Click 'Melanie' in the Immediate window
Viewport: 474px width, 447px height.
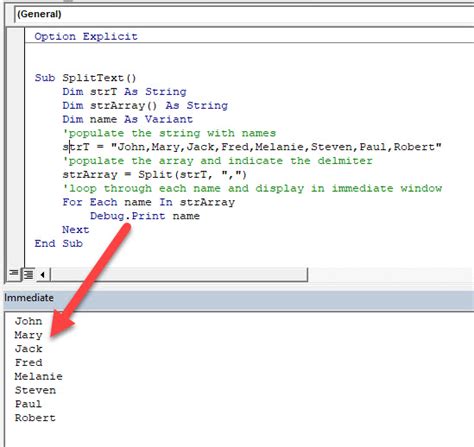[38, 377]
